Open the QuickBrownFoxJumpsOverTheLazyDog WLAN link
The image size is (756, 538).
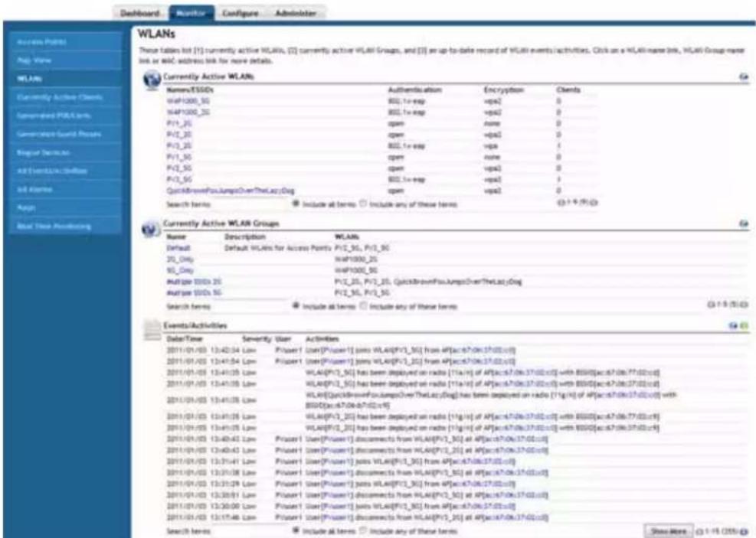click(x=231, y=191)
